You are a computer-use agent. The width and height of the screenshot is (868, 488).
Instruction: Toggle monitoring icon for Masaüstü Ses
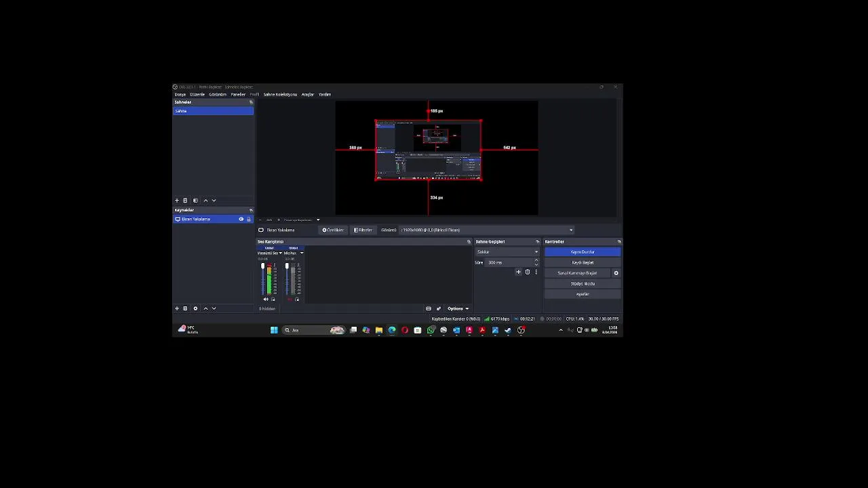[273, 299]
